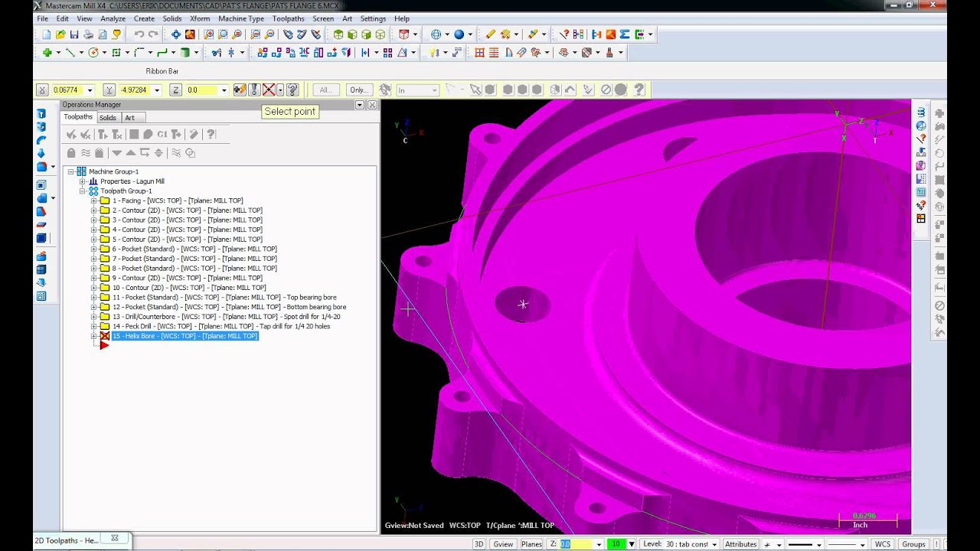This screenshot has height=551, width=980.
Task: Expand operation 14 - Peck Drill
Action: [x=94, y=326]
